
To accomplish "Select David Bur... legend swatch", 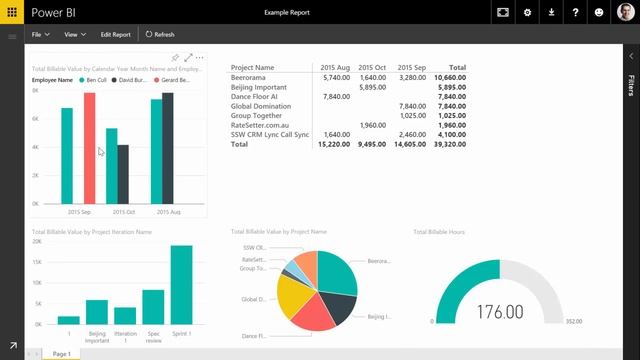I will pos(114,80).
